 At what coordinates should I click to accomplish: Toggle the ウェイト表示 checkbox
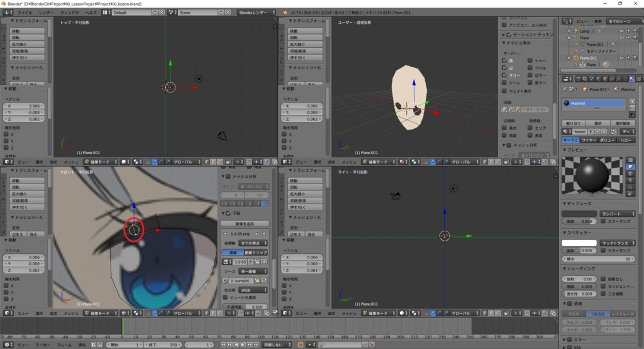504,91
